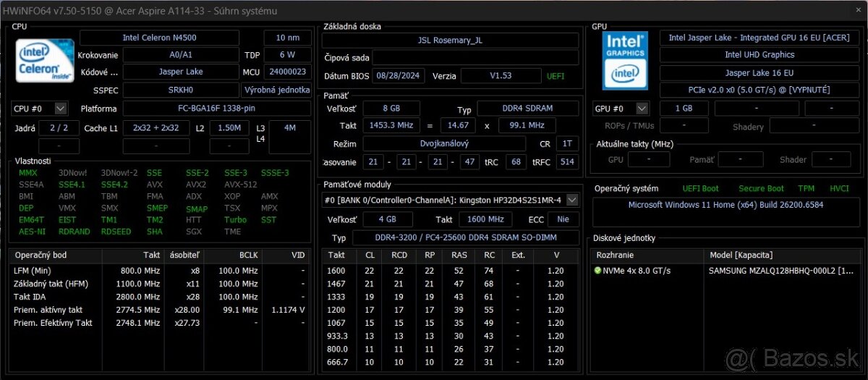Click the TPM status label
The width and height of the screenshot is (868, 380).
[x=806, y=188]
